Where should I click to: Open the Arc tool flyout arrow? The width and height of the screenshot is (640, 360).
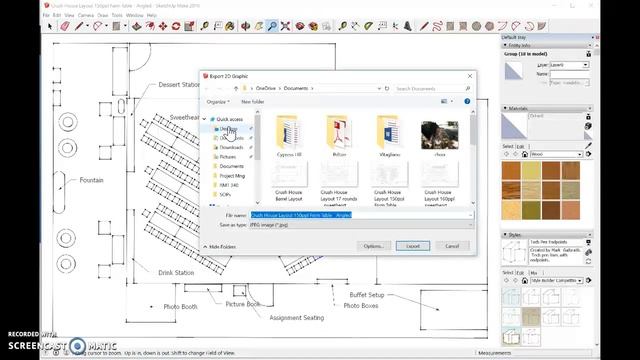tap(106, 27)
